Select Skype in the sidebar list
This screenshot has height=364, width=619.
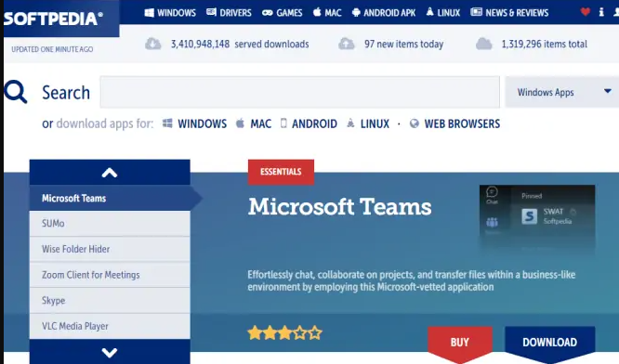[110, 301]
